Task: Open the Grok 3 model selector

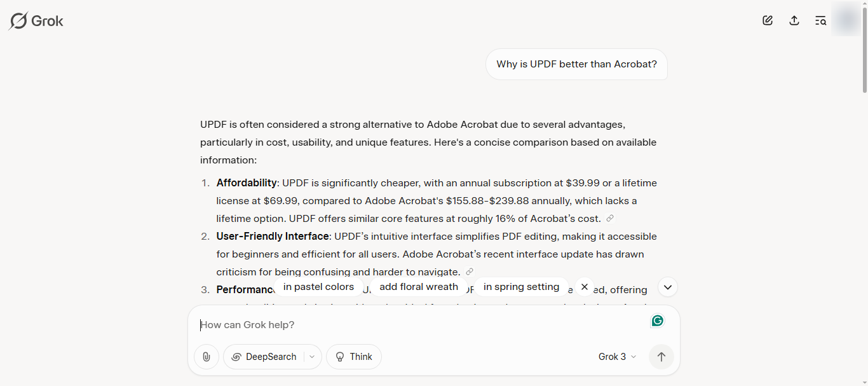Action: tap(617, 357)
